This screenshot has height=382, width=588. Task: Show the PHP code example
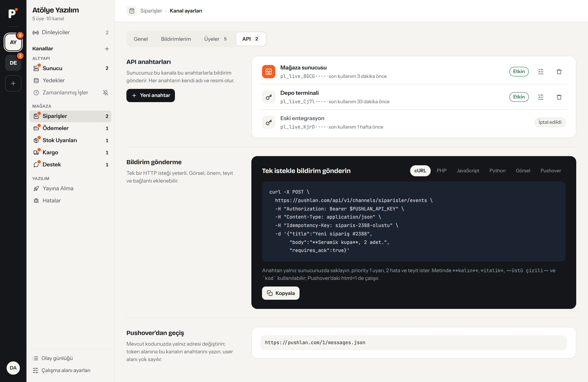(x=441, y=171)
